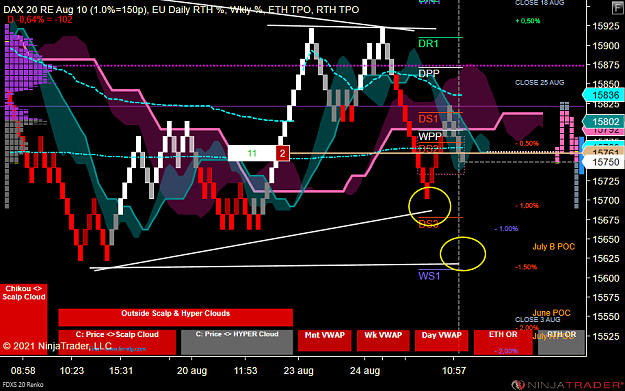This screenshot has width=625, height=391.
Task: Click the CLOSE 3 AUG label
Action: click(537, 320)
